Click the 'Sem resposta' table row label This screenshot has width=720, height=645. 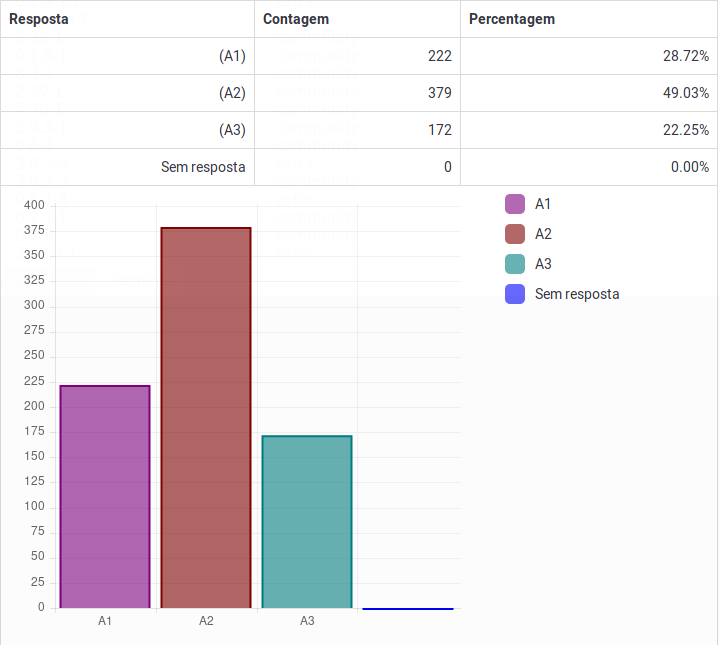(x=203, y=167)
